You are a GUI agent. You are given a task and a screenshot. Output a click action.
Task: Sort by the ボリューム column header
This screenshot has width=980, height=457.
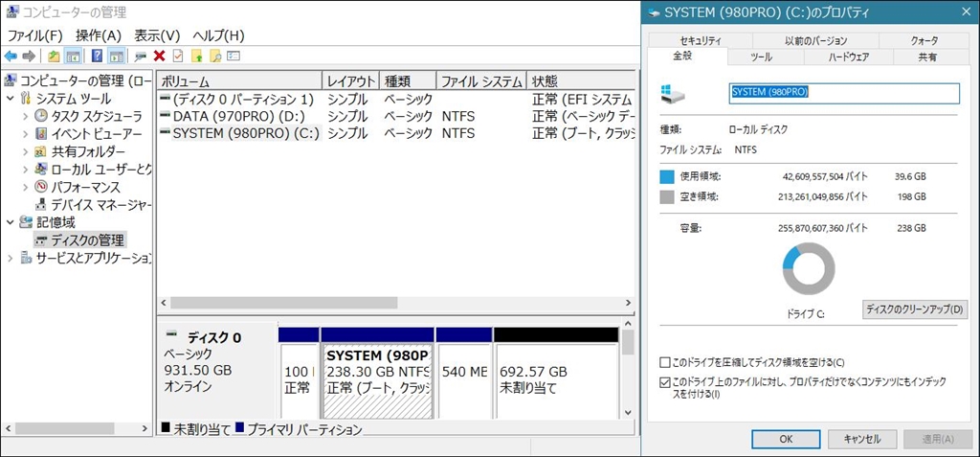239,81
